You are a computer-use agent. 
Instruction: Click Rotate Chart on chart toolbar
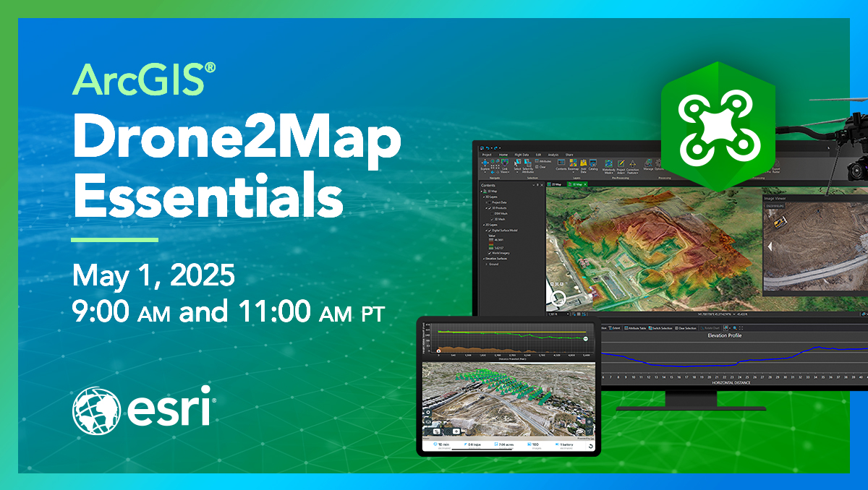pyautogui.click(x=710, y=328)
